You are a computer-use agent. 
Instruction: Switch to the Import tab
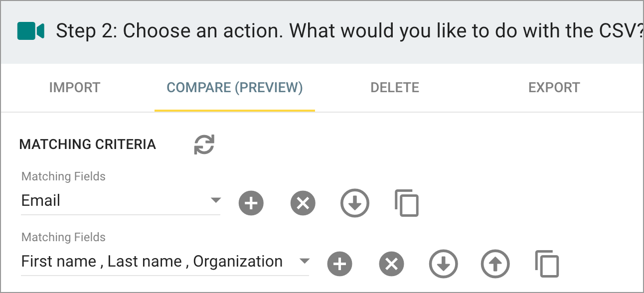tap(75, 88)
